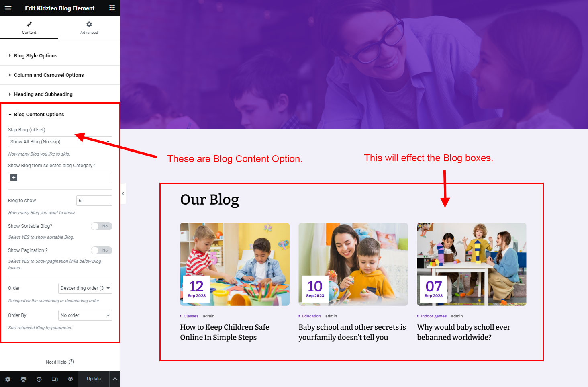Viewport: 588px width, 387px height.
Task: Switch to Responsive Mode icon
Action: [x=55, y=379]
